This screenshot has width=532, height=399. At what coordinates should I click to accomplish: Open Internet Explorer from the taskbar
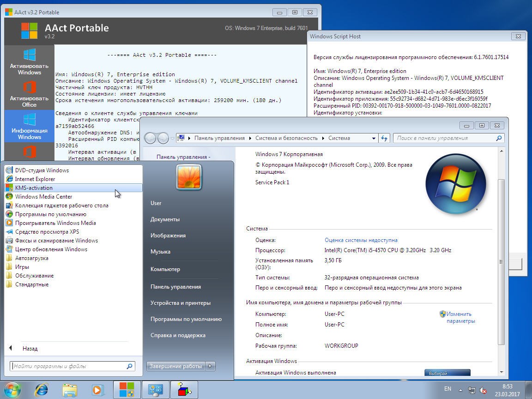pos(42,390)
